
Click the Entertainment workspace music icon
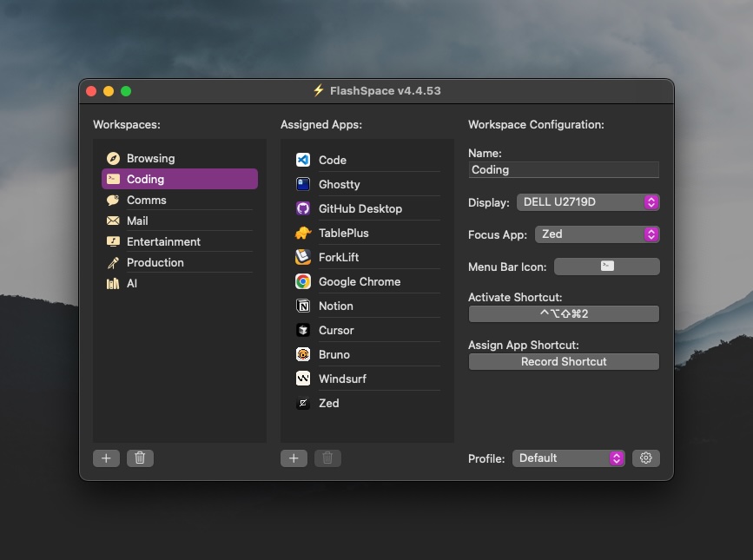tap(113, 241)
